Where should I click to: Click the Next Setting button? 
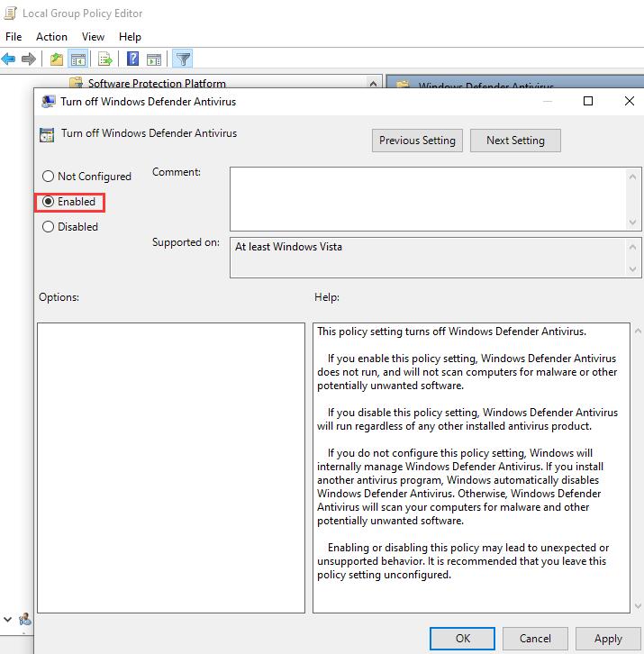point(515,141)
